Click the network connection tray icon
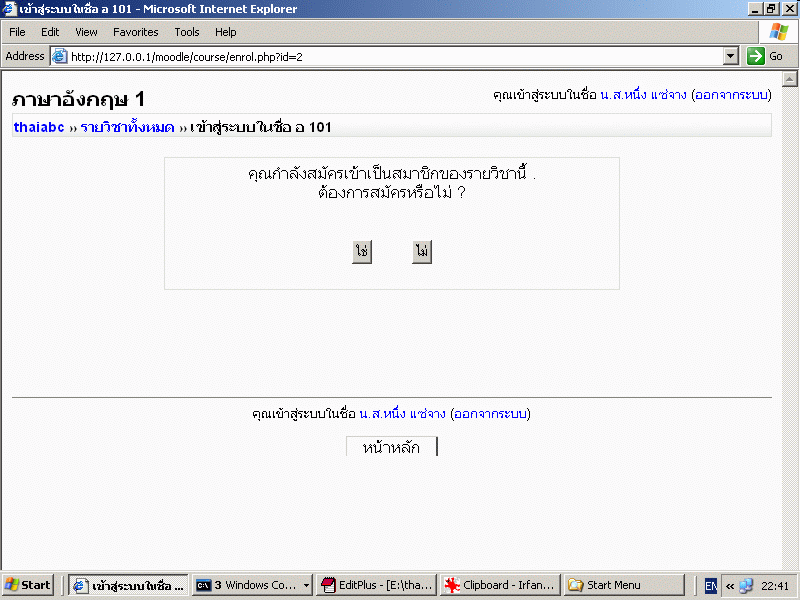Image resolution: width=800 pixels, height=600 pixels. tap(746, 585)
